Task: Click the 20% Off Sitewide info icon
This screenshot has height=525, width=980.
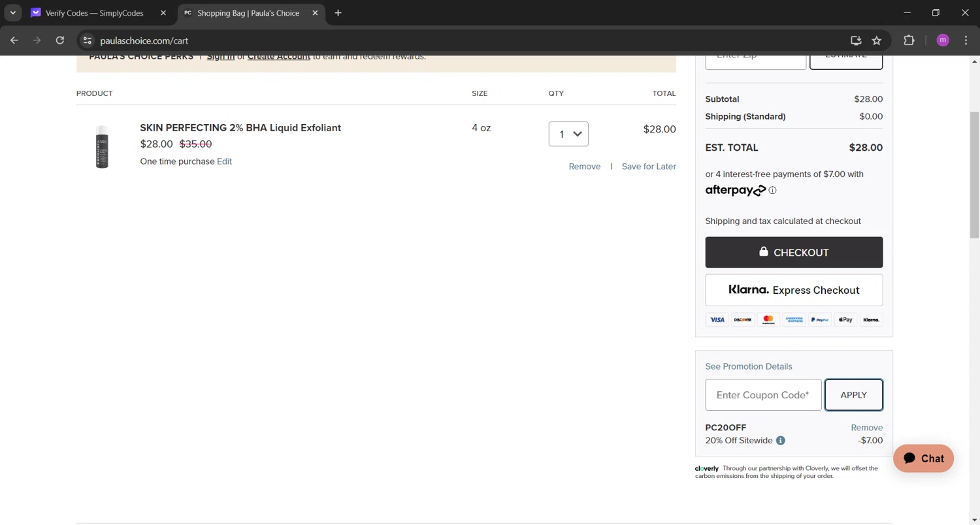Action: pyautogui.click(x=781, y=441)
